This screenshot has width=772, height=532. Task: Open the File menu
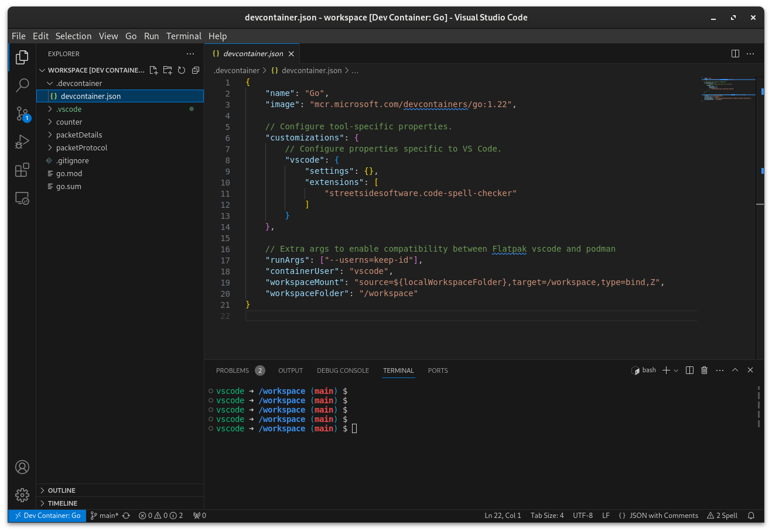(x=19, y=36)
